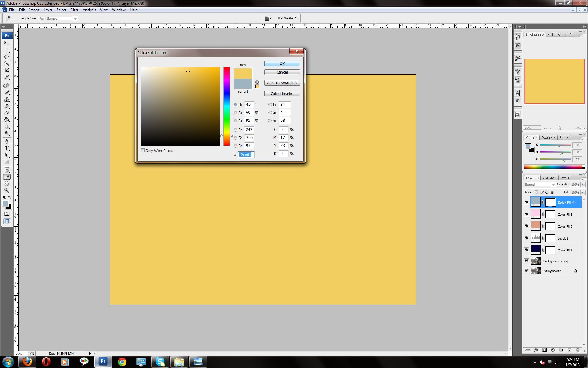Switch to the Swatches tab
Image resolution: width=588 pixels, height=368 pixels.
[548, 138]
